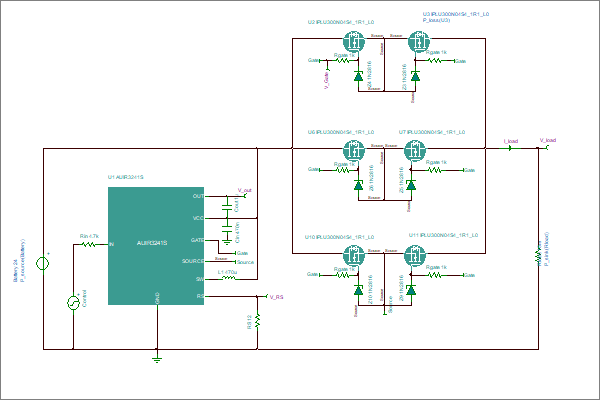The width and height of the screenshot is (600, 400).
Task: Select the U3 MOSFET symbol
Action: pos(419,41)
